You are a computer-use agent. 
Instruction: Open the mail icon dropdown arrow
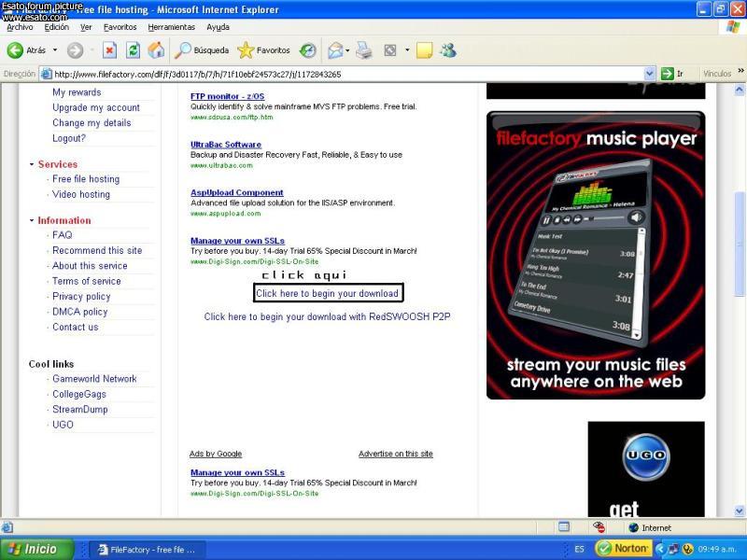click(347, 50)
